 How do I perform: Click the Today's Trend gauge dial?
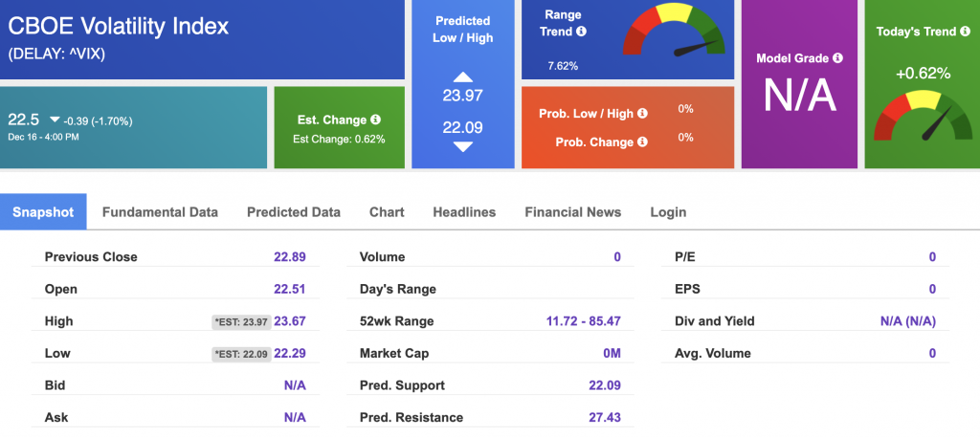923,116
